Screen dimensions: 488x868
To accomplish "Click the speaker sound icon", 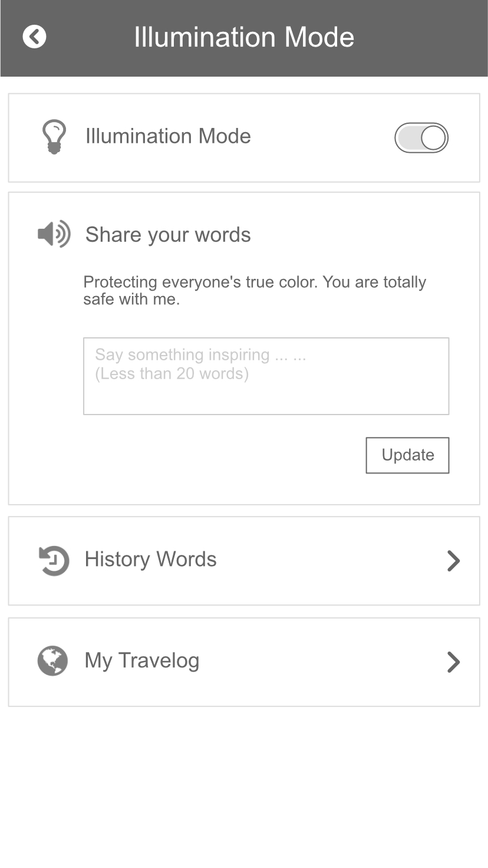I will pyautogui.click(x=54, y=234).
